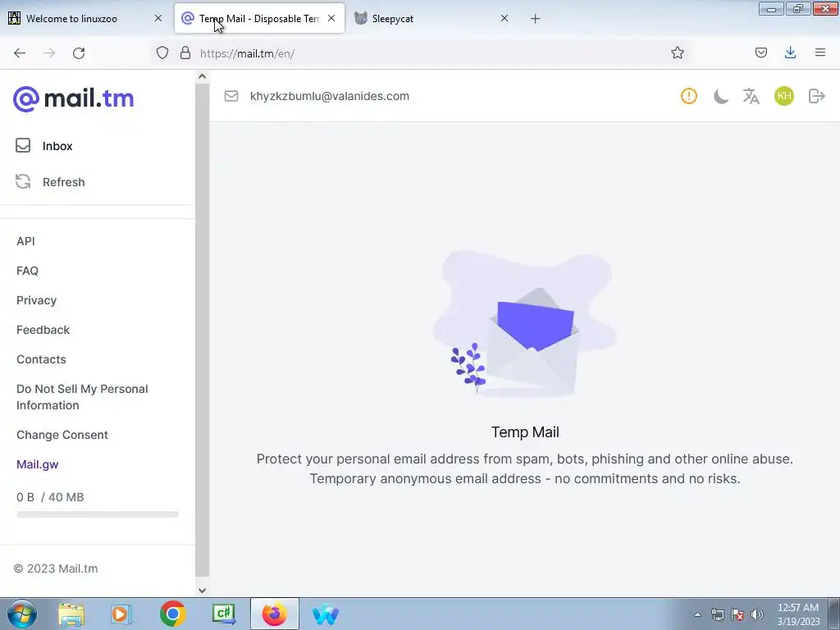This screenshot has height=630, width=840.
Task: Copy the khyzkzbumlu@valanides.com address
Action: (330, 96)
